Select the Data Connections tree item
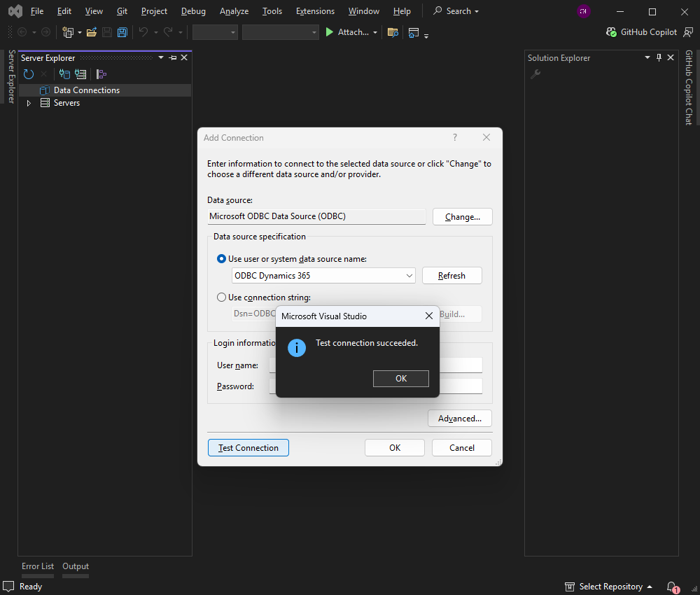 coord(86,90)
